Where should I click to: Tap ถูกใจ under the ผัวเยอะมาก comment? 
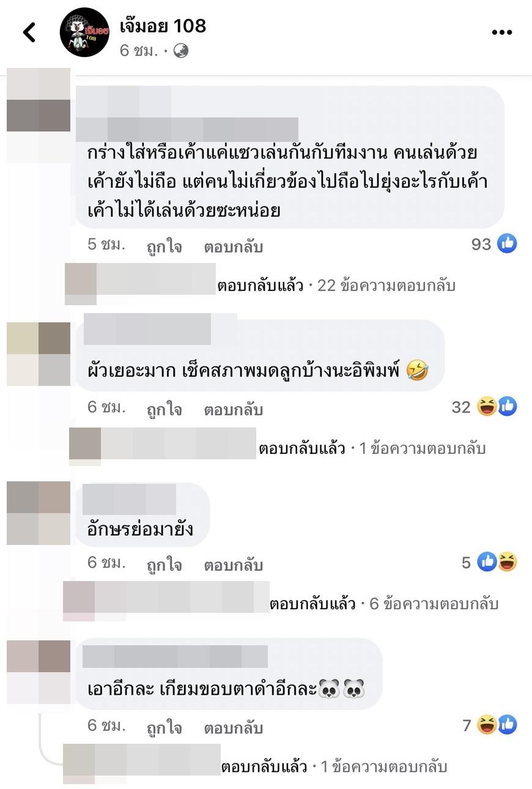pos(164,409)
